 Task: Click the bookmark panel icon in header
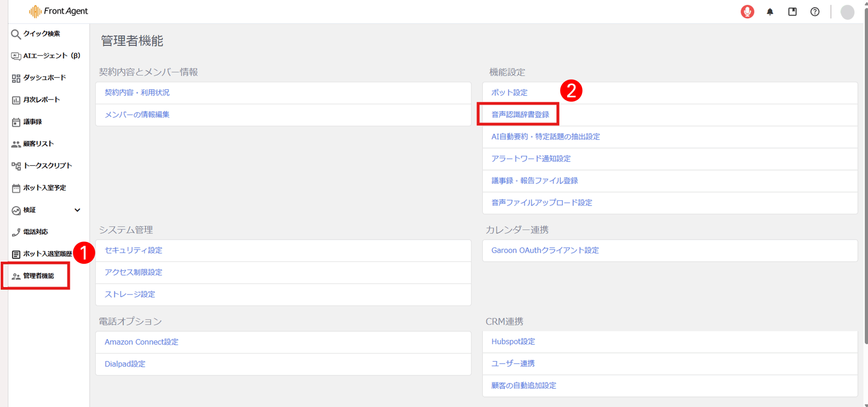click(x=792, y=12)
